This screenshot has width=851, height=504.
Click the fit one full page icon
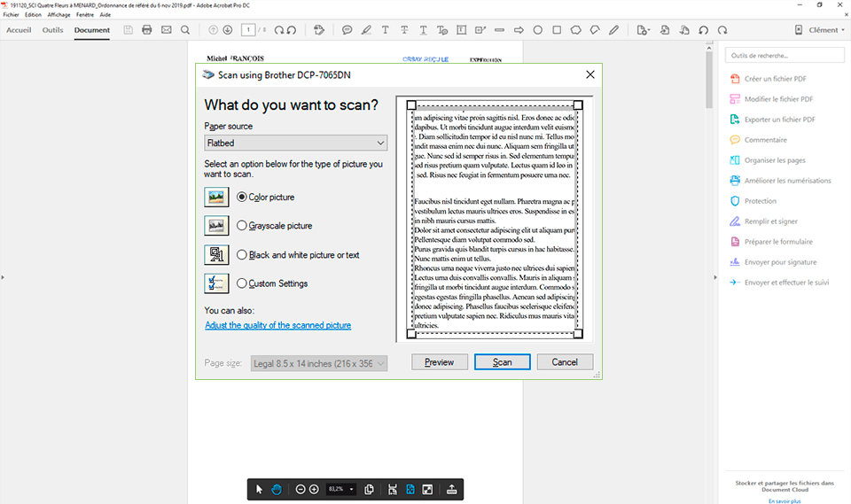[410, 489]
